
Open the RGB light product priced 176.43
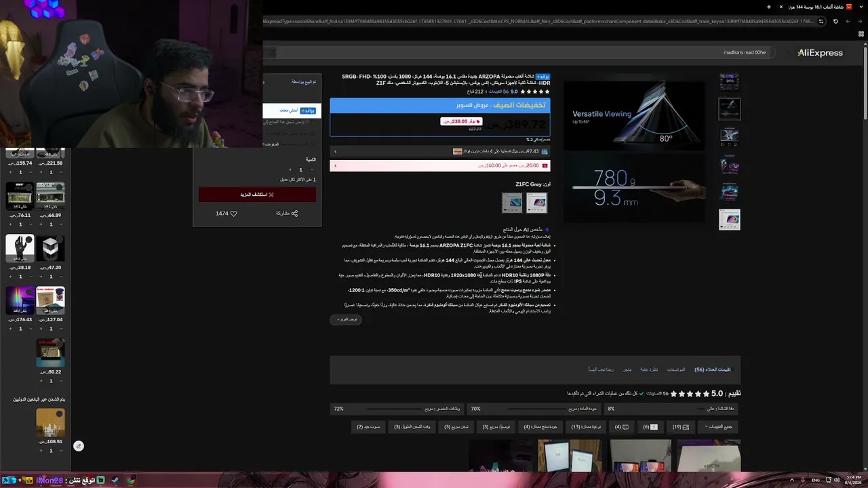20,300
